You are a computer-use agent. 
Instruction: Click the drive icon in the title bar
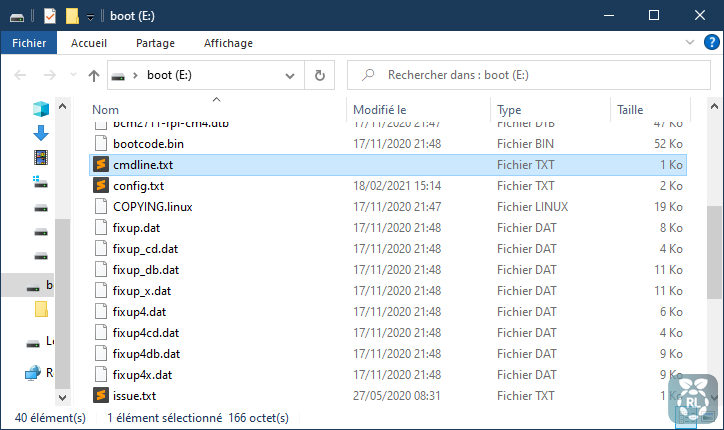tap(17, 17)
